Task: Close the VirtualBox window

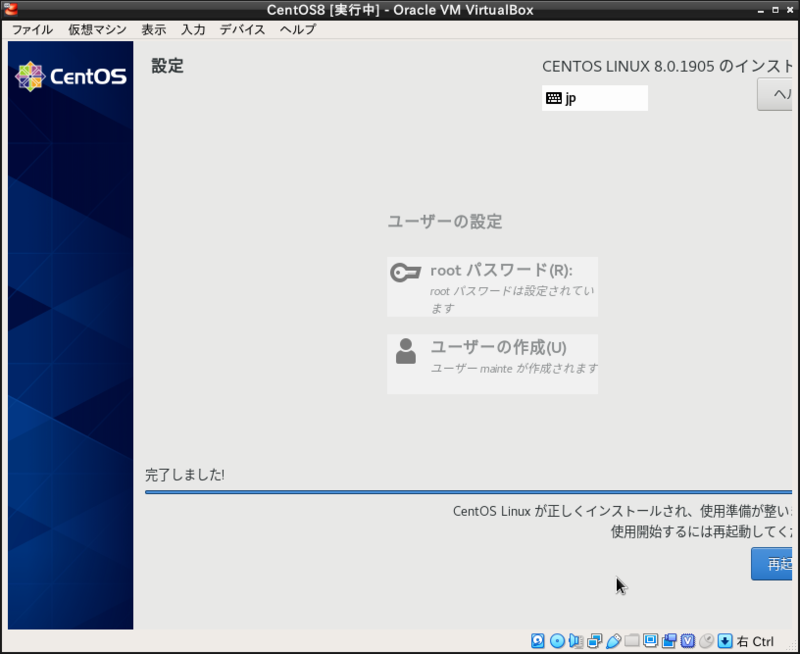Action: (790, 10)
